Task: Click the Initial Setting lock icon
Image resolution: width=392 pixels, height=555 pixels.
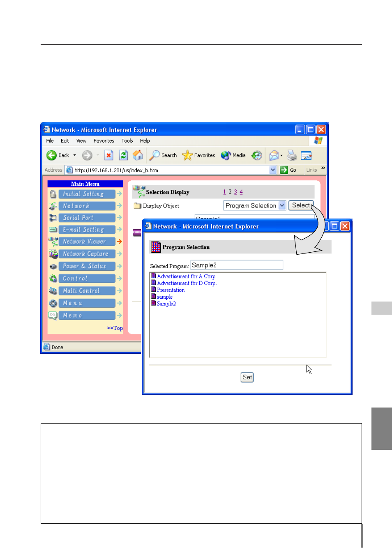Action: [x=53, y=194]
